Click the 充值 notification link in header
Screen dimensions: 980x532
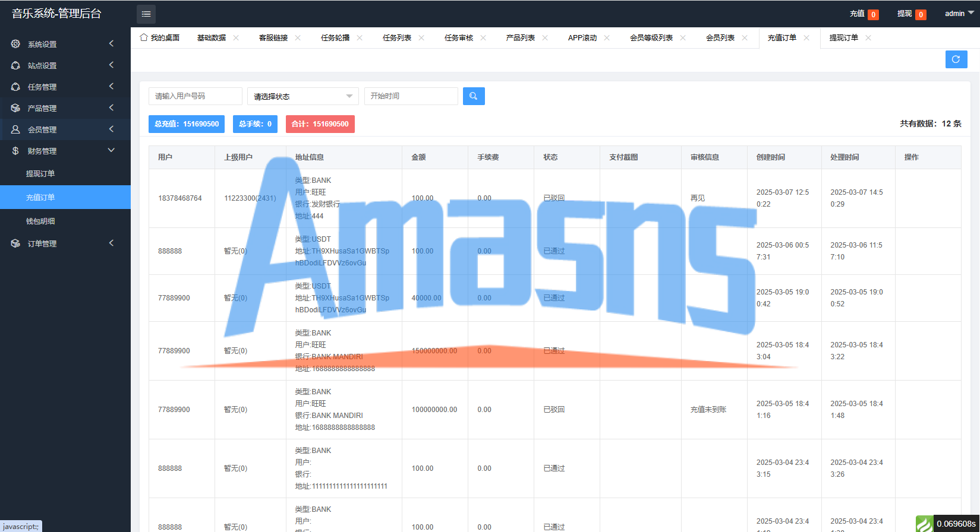[x=864, y=14]
